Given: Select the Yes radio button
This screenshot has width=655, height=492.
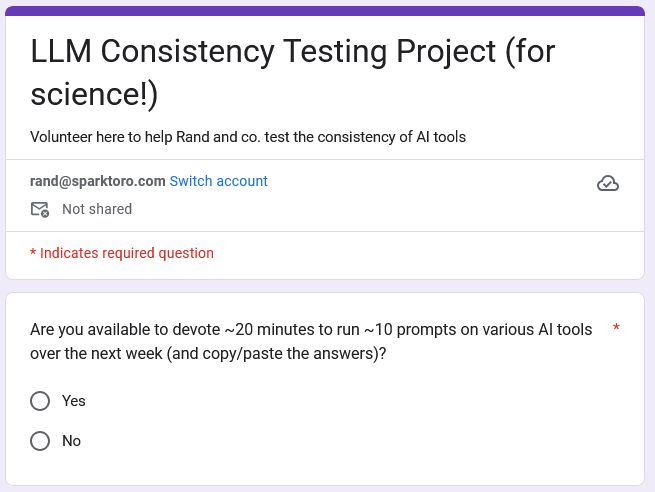Looking at the screenshot, I should (40, 401).
